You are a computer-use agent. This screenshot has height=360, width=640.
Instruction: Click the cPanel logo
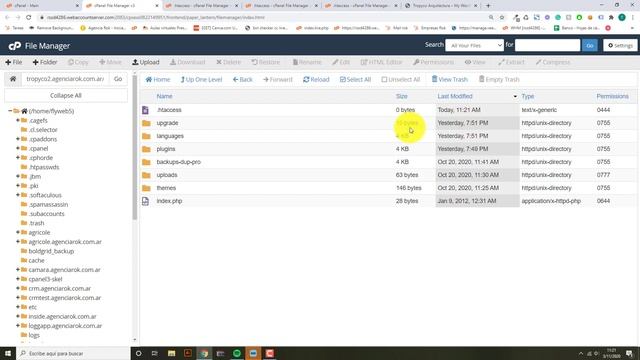tap(15, 46)
